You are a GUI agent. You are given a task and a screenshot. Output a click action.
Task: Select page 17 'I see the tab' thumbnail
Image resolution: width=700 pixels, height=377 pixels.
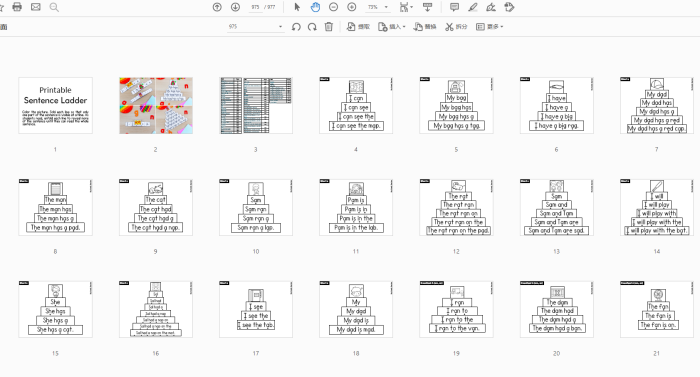(256, 309)
